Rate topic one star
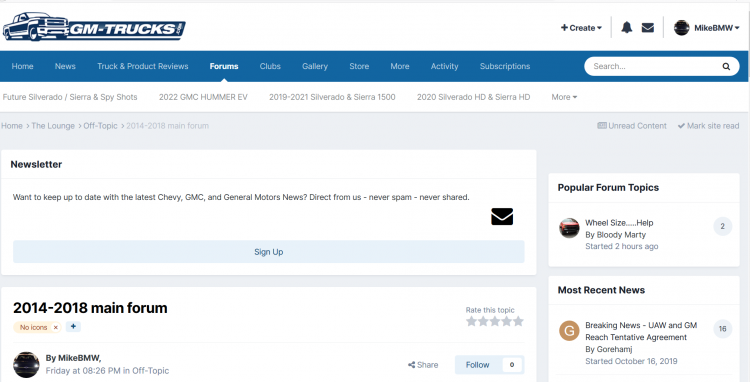Viewport: 750px width, 382px height. tap(472, 321)
